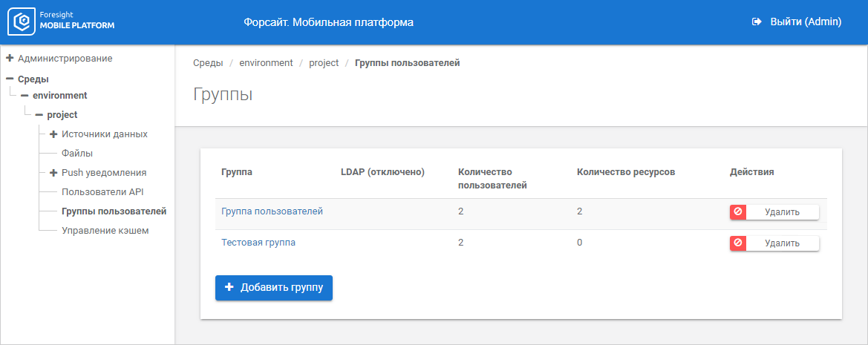Click the red delete icon for Тестовая группа
The image size is (868, 345).
click(x=738, y=243)
